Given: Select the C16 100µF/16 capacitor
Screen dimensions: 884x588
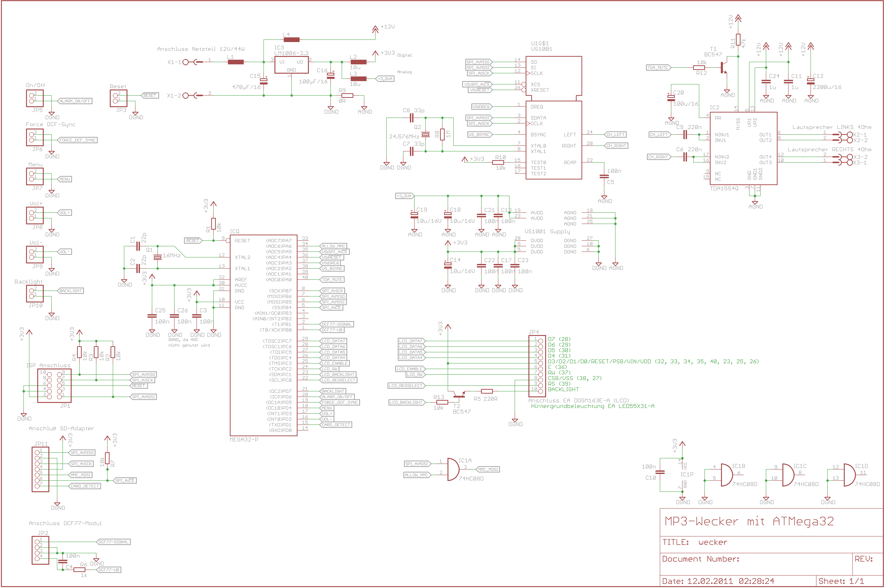Looking at the screenshot, I should tap(330, 75).
